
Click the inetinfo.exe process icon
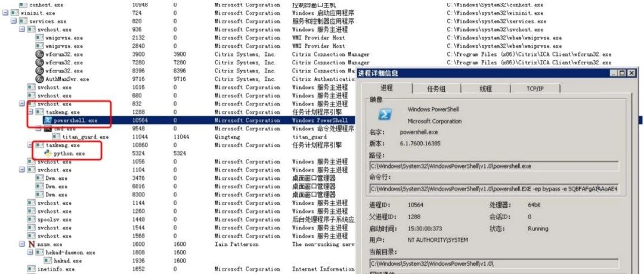click(x=31, y=269)
